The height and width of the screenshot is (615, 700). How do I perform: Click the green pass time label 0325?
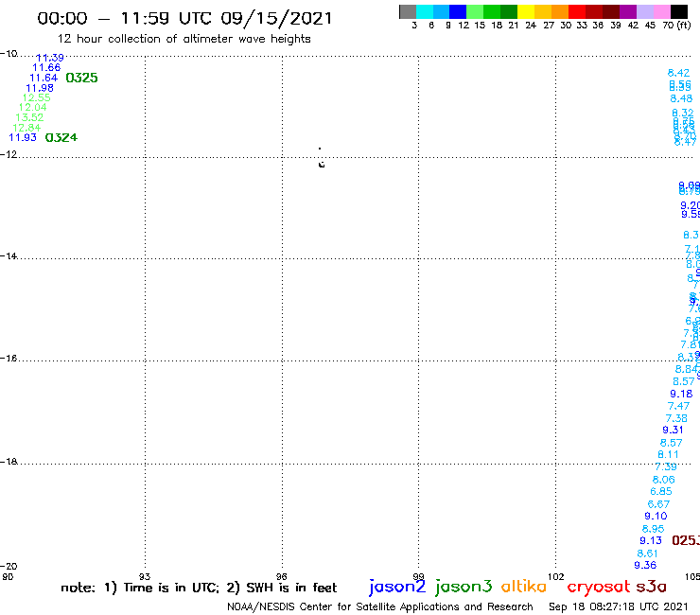(x=81, y=78)
